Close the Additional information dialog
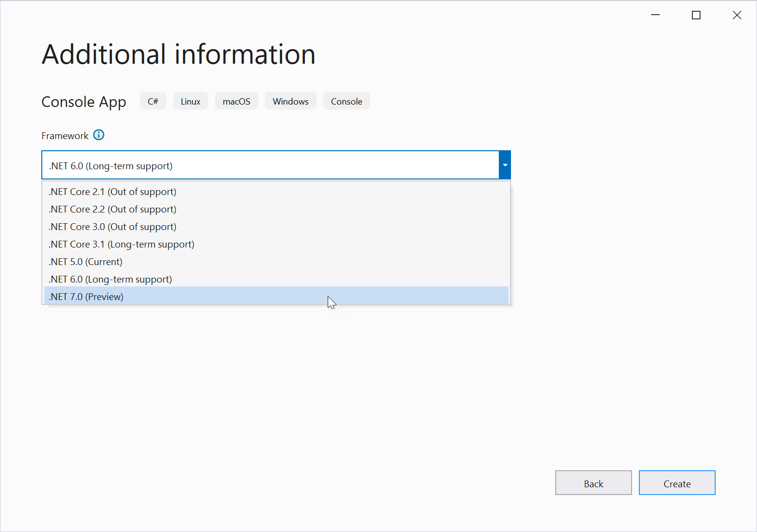 pyautogui.click(x=737, y=15)
